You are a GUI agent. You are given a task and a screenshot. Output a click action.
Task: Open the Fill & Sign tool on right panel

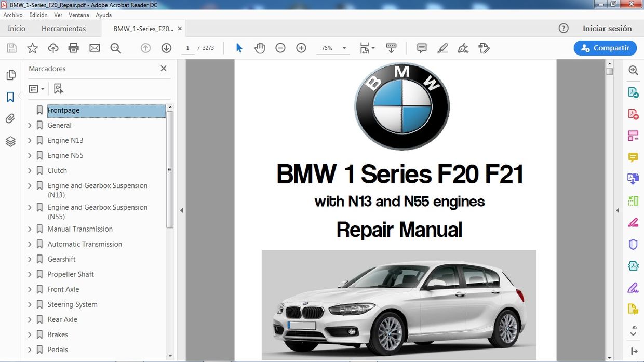633,287
